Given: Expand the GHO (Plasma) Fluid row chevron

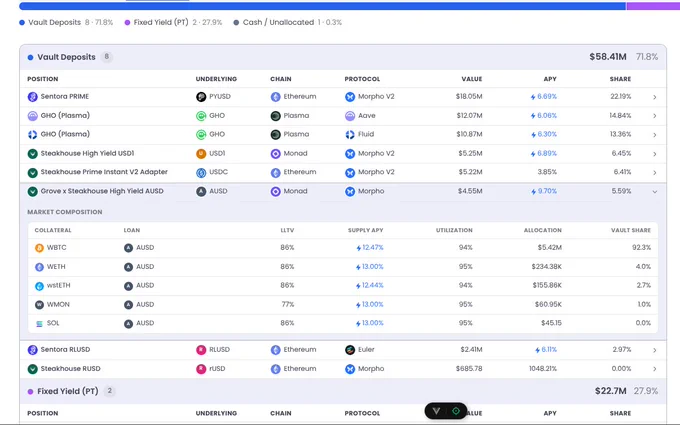Looking at the screenshot, I should click(655, 135).
